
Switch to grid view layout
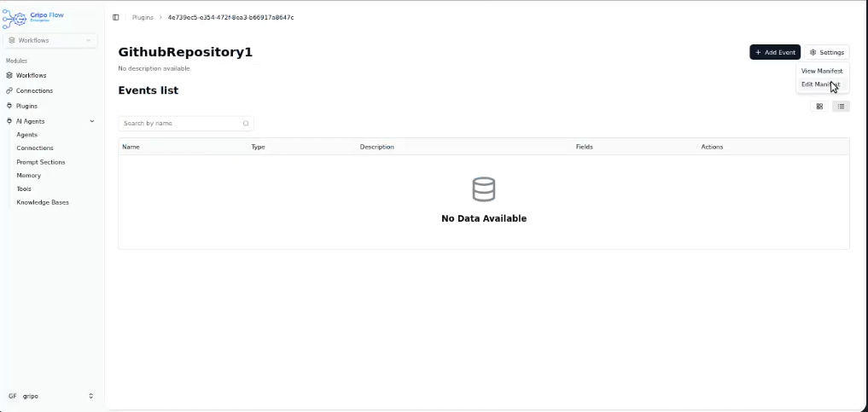(x=819, y=107)
